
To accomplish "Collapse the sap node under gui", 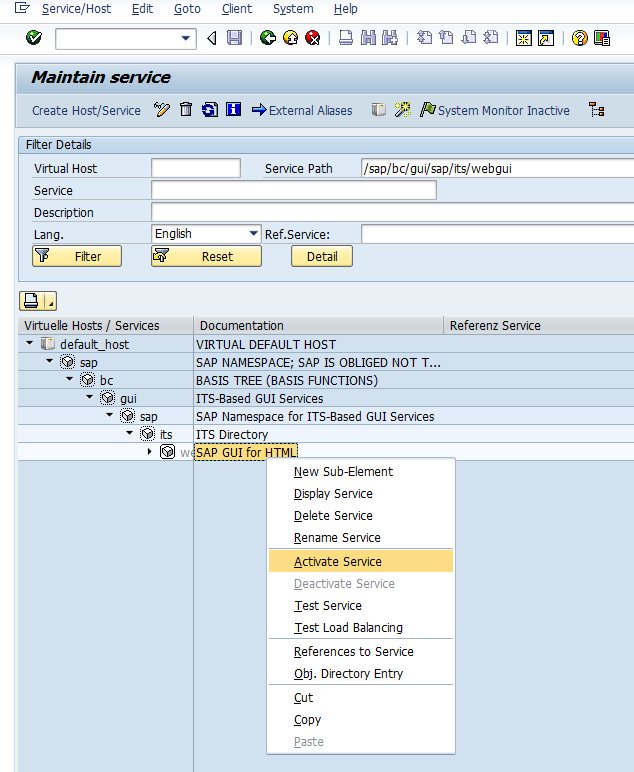I will [x=109, y=415].
